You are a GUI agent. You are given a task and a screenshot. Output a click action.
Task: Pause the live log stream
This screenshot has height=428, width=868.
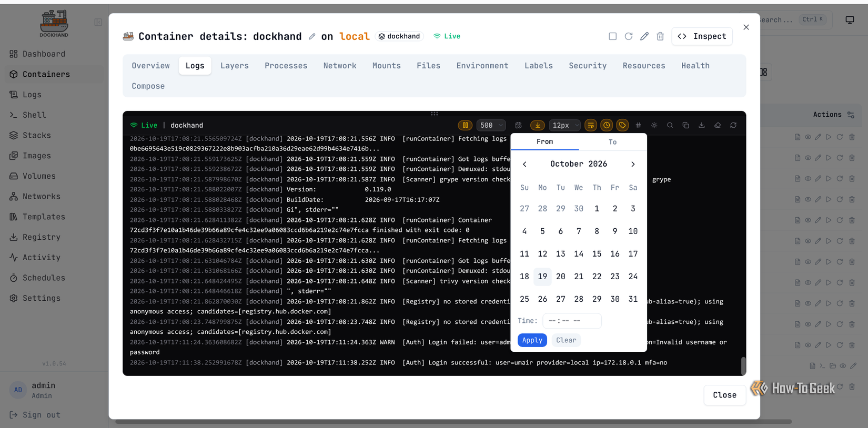pyautogui.click(x=465, y=125)
